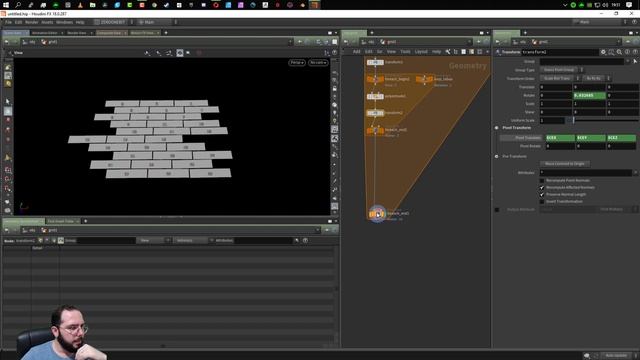This screenshot has width=640, height=360.
Task: Open the Persp camera dropdown in viewport
Action: [x=297, y=62]
